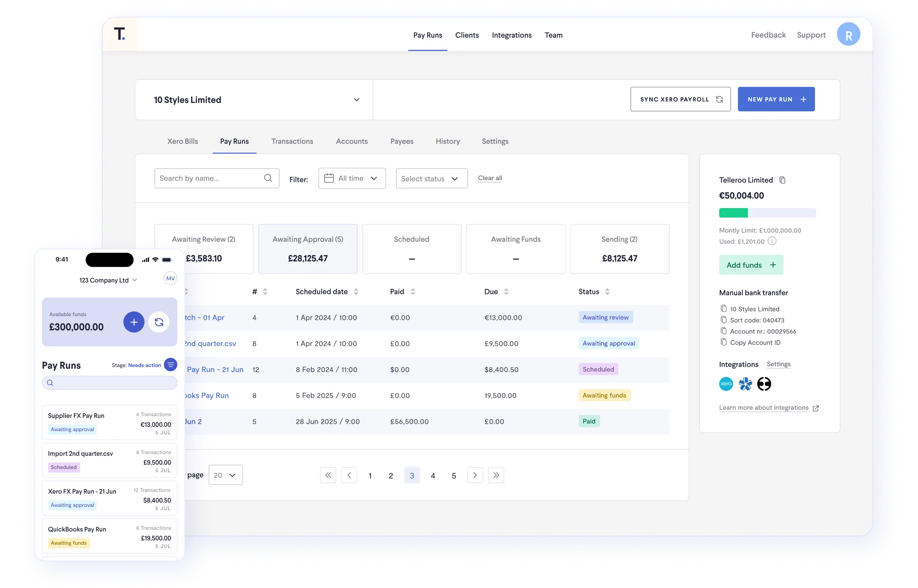Click the plus icon on the Available funds card
This screenshot has width=918, height=588.
click(x=134, y=322)
